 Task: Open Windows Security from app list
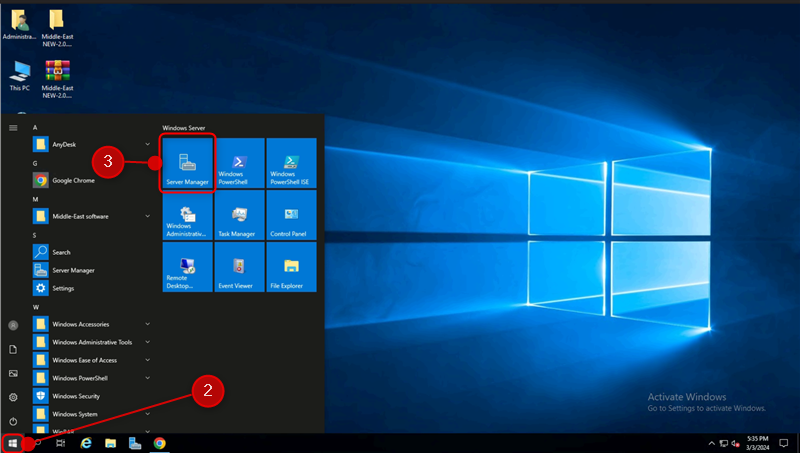pos(92,396)
